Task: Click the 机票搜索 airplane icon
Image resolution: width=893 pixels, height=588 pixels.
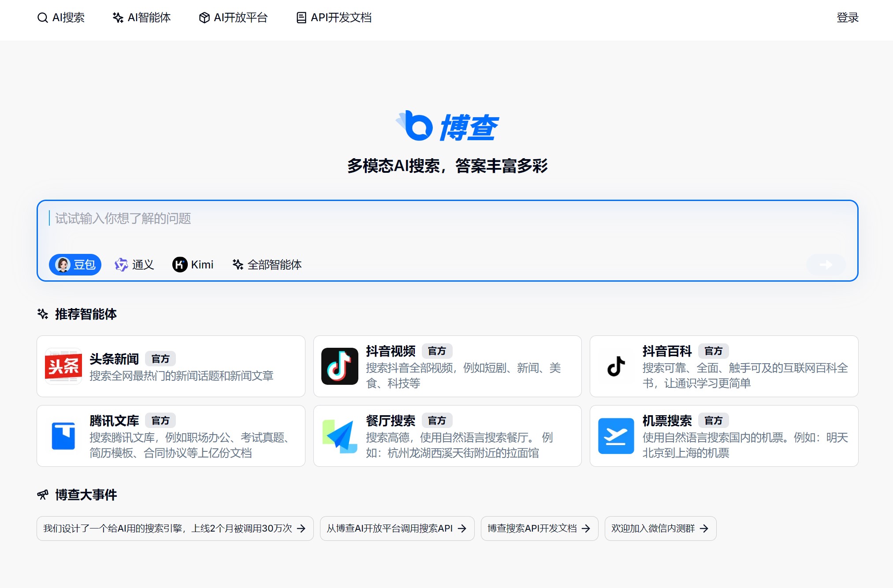Action: [x=615, y=436]
